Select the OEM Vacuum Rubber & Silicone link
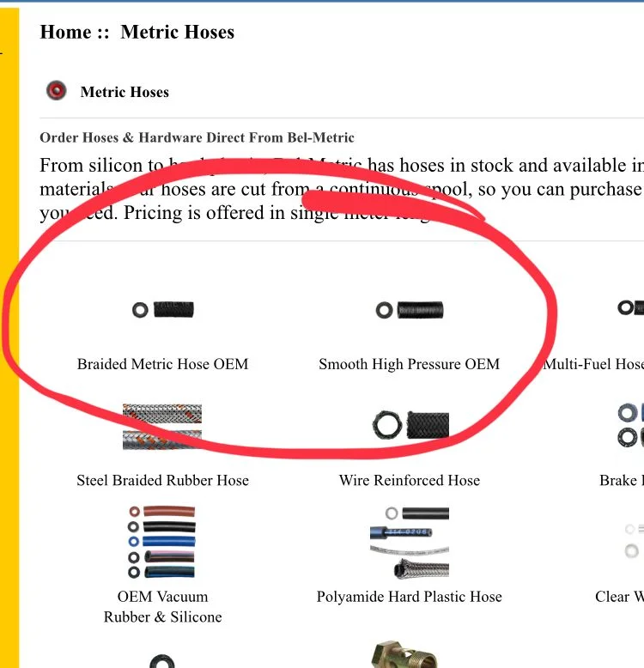The width and height of the screenshot is (644, 668). point(162,606)
